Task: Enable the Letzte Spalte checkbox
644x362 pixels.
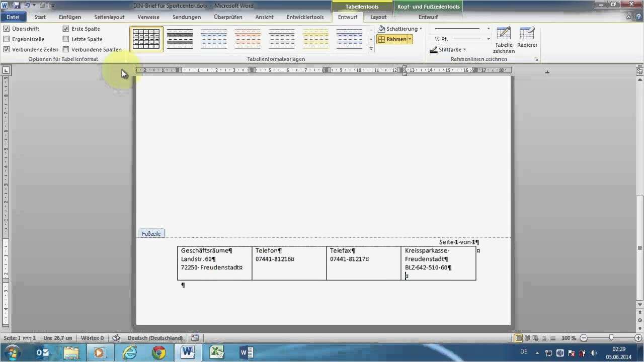Action: click(x=66, y=39)
